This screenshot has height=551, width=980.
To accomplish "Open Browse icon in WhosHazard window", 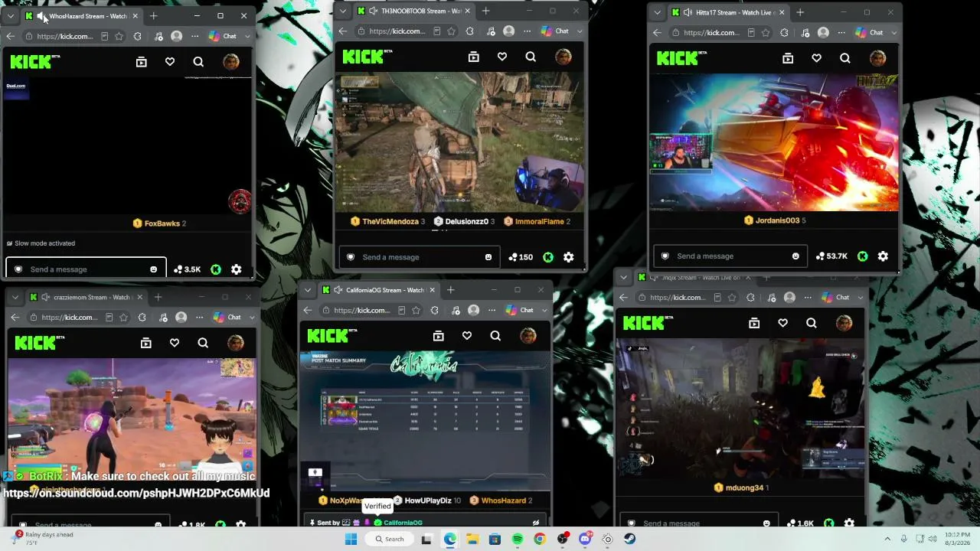I will 142,62.
